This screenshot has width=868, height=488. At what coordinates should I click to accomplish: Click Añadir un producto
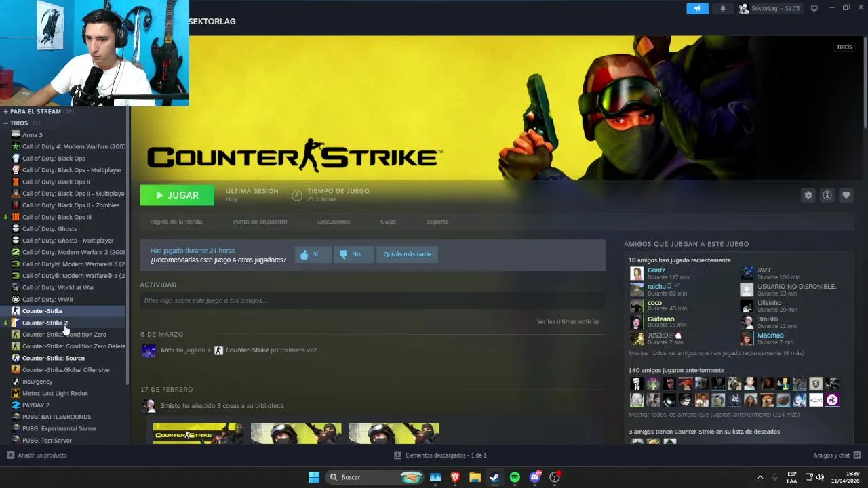tap(37, 455)
